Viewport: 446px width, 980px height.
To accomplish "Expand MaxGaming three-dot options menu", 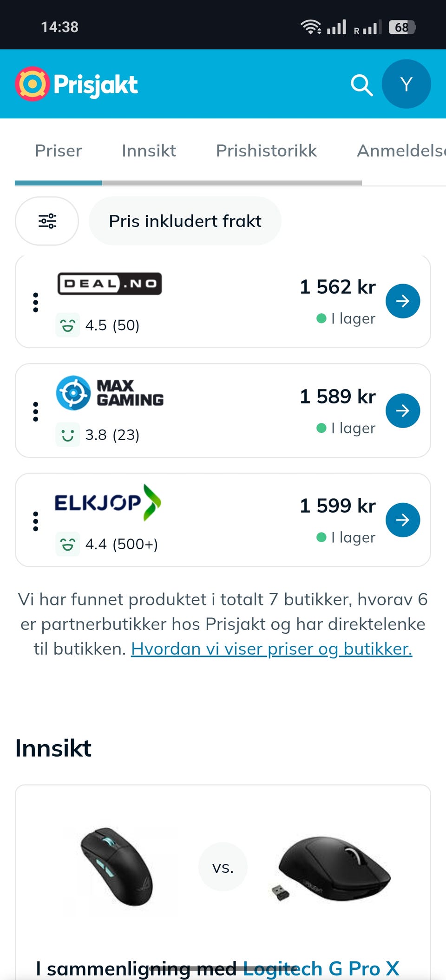I will click(35, 412).
